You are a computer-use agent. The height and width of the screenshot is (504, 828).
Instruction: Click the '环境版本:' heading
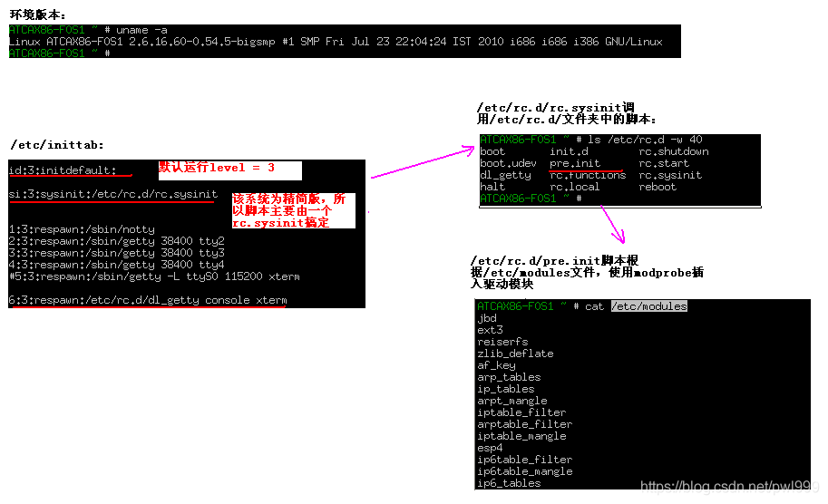click(37, 15)
